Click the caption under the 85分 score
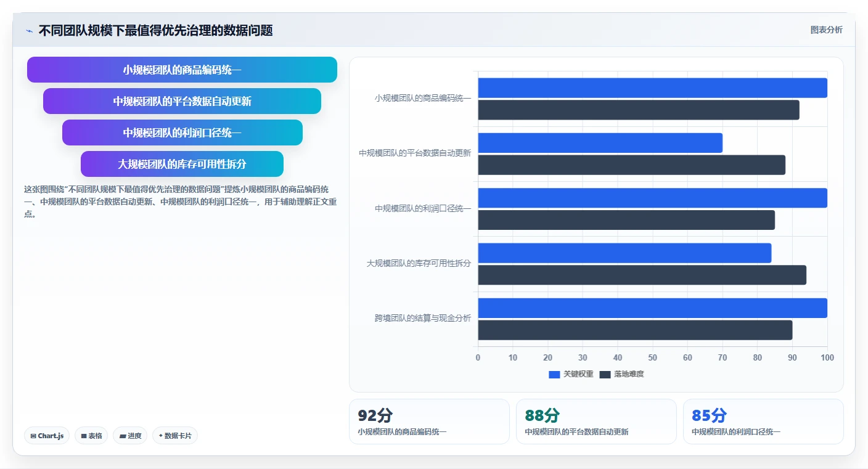868x469 pixels. pyautogui.click(x=736, y=432)
